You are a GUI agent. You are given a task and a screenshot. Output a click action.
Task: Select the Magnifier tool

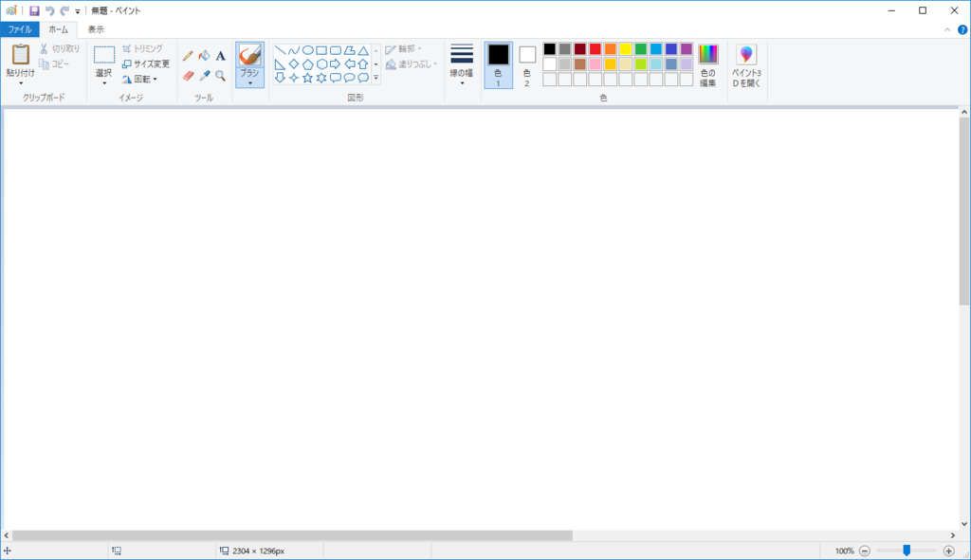coord(219,76)
